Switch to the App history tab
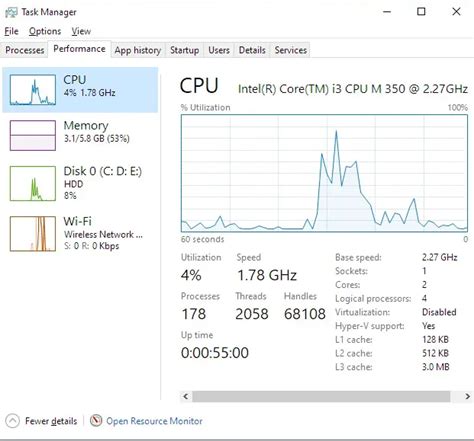 click(138, 50)
